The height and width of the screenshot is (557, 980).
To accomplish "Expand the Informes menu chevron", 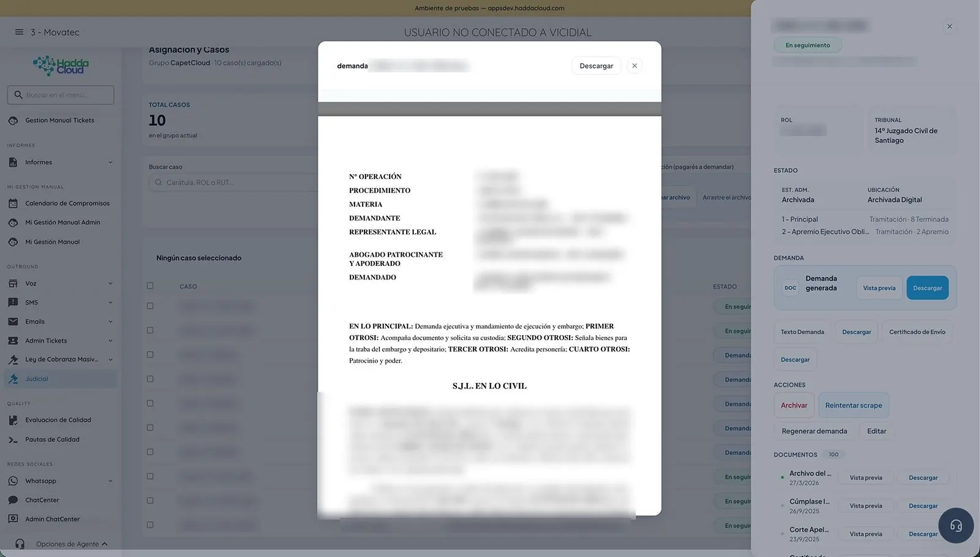I will click(110, 162).
